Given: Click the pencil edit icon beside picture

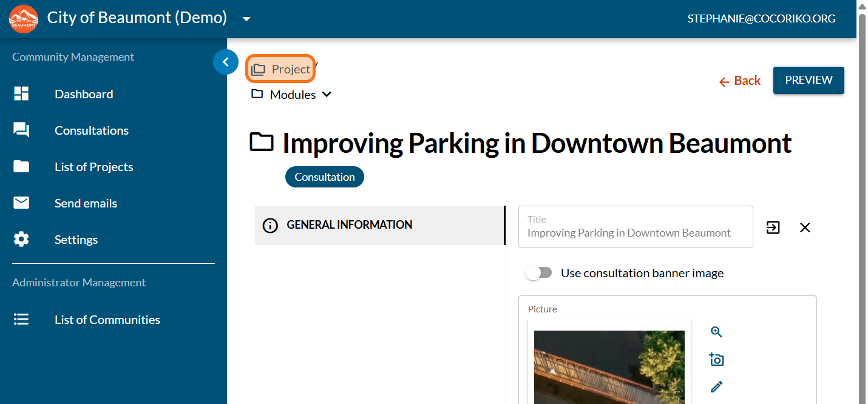Looking at the screenshot, I should 716,386.
